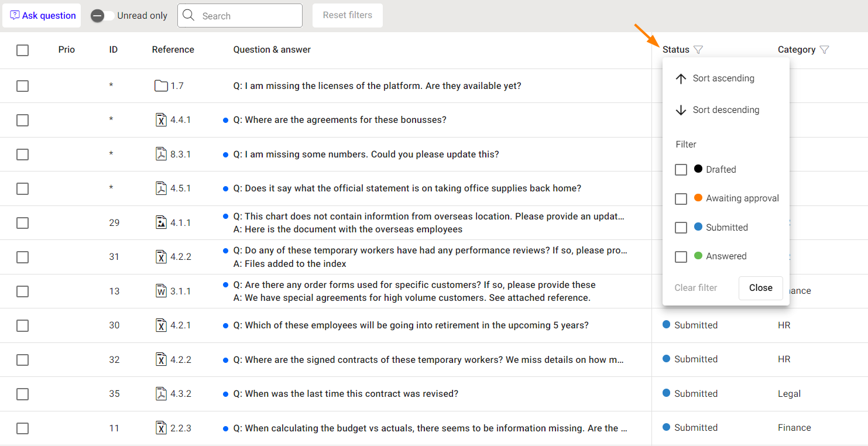Click the Excel icon for reference 2.2.3
Viewport: 868px width, 446px height.
[161, 428]
